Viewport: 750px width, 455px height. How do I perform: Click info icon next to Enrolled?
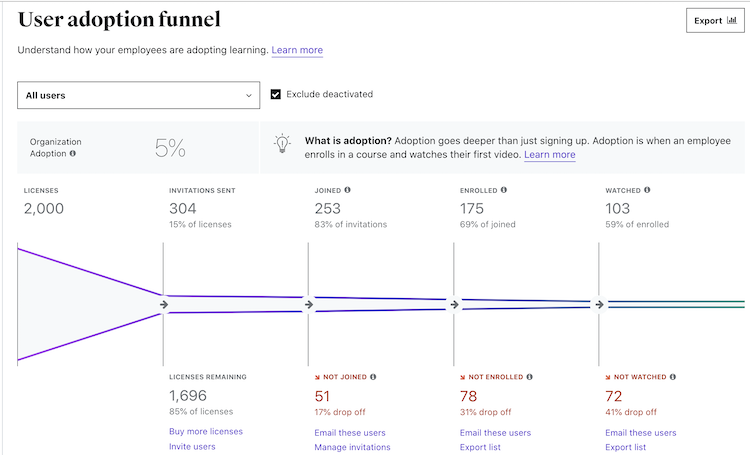[503, 190]
